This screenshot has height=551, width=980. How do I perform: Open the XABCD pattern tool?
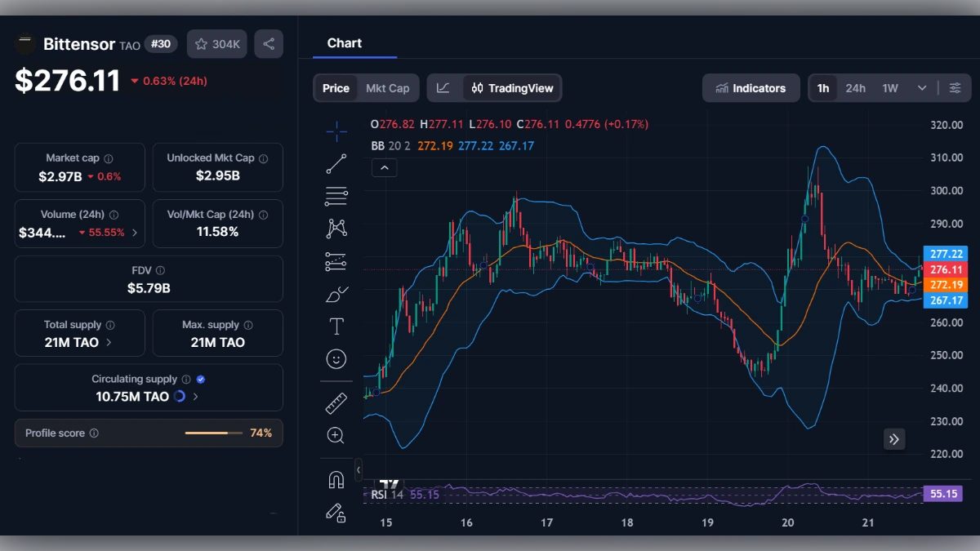[336, 229]
